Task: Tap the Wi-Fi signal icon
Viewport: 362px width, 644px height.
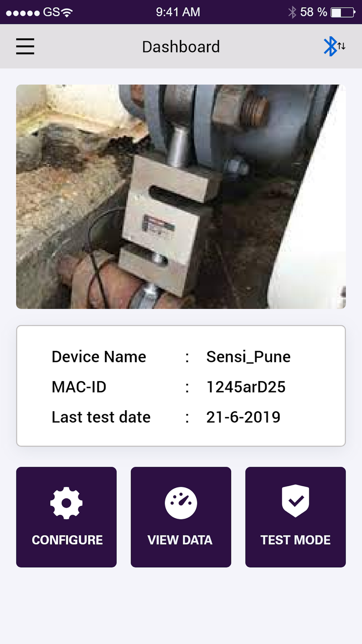Action: pos(67,13)
